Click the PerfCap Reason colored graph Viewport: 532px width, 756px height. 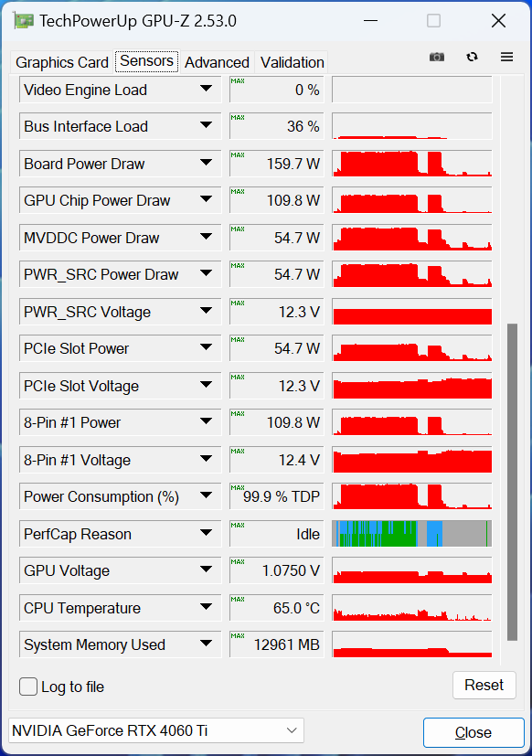click(412, 534)
